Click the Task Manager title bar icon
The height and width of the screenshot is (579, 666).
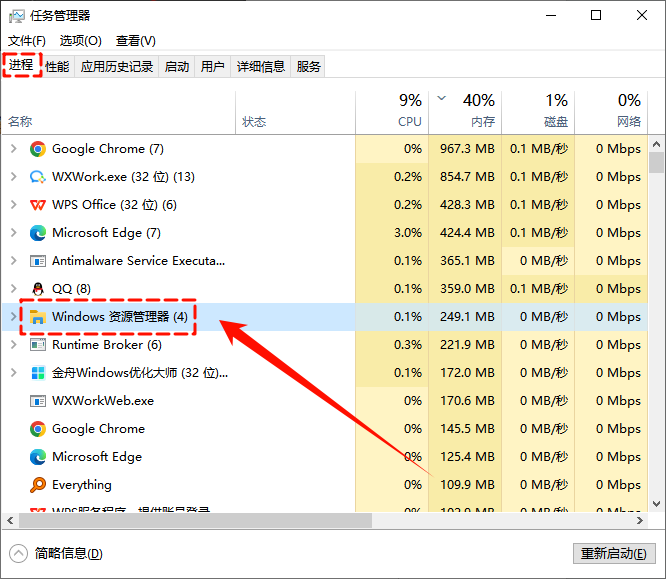coord(16,16)
